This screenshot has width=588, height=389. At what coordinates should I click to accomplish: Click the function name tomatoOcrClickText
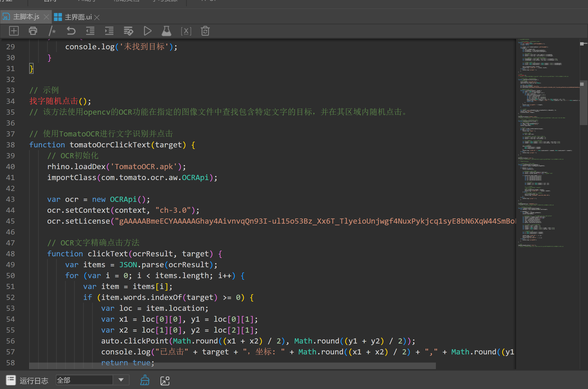click(110, 145)
